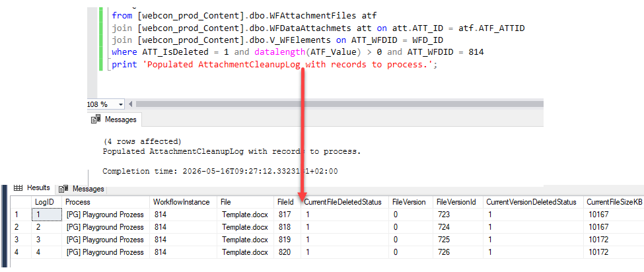This screenshot has height=272, width=644.
Task: Select the FileVersion column header
Action: tap(411, 202)
